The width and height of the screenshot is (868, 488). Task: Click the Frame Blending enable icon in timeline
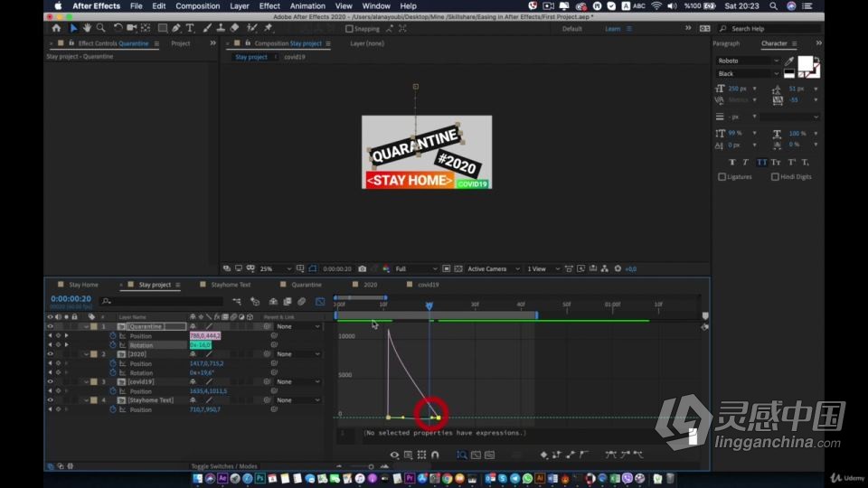click(x=288, y=302)
